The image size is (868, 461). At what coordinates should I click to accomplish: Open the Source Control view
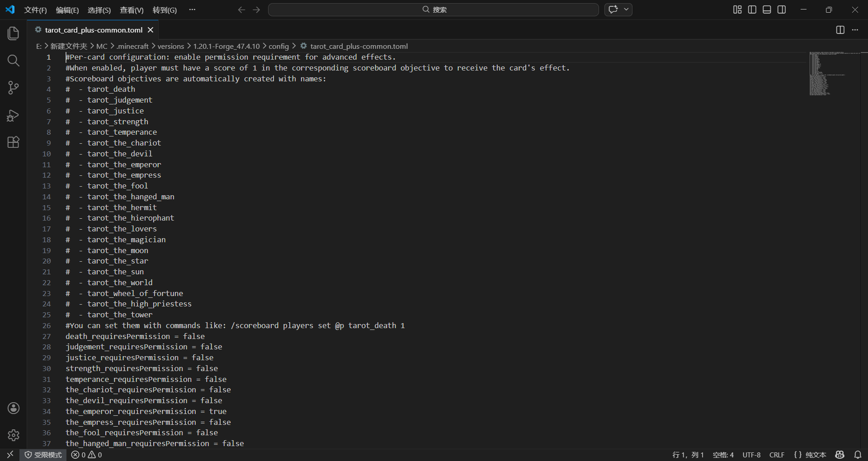click(14, 88)
